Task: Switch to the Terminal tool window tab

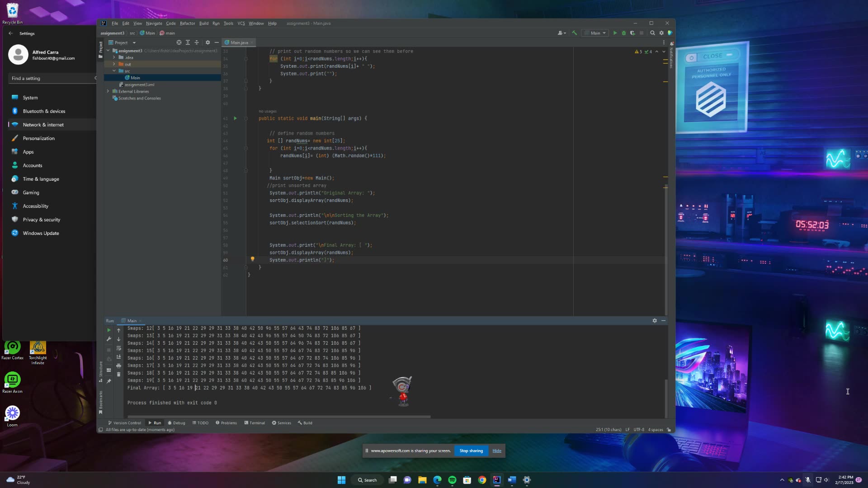Action: (254, 423)
